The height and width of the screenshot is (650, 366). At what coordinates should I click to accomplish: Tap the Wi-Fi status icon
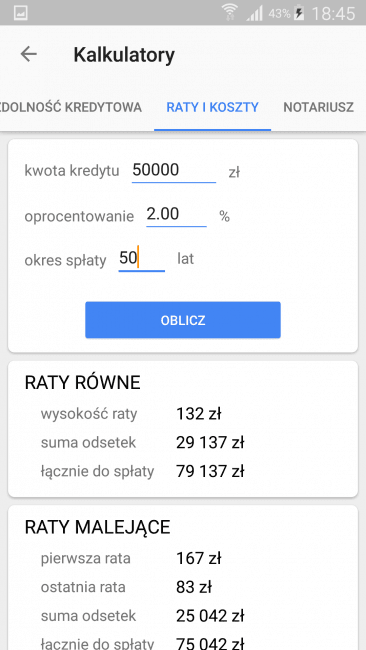(229, 12)
